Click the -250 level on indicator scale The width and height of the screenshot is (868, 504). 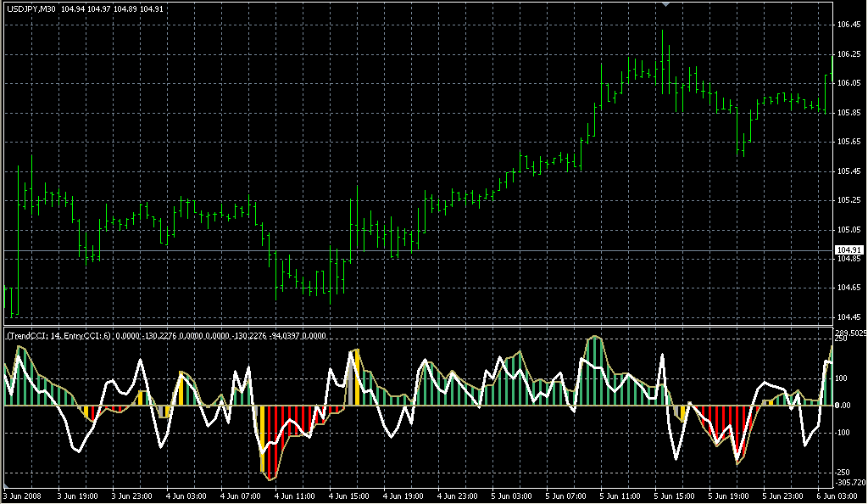(x=844, y=473)
